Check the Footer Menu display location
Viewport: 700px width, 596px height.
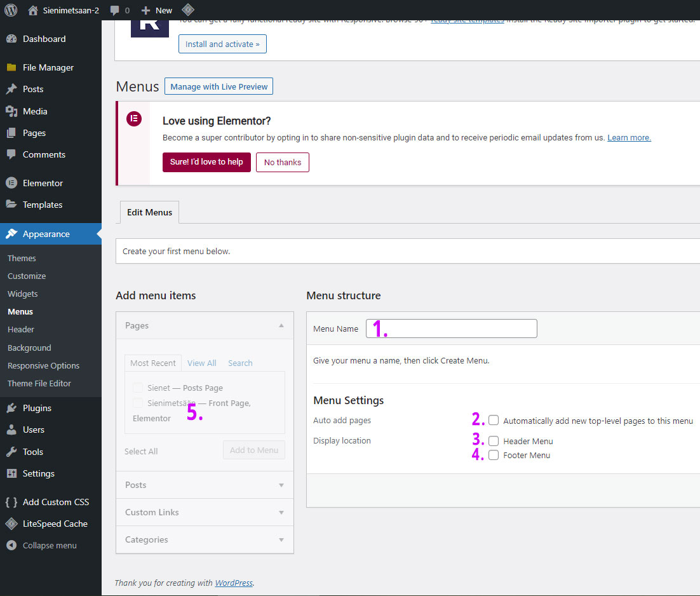coord(494,455)
